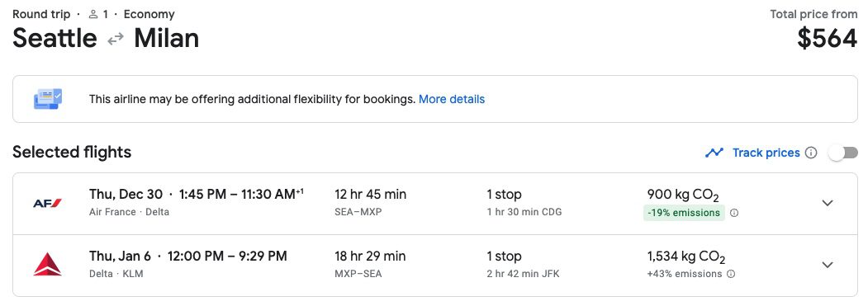This screenshot has height=306, width=868.
Task: Click the Air France airline logo
Action: [47, 203]
